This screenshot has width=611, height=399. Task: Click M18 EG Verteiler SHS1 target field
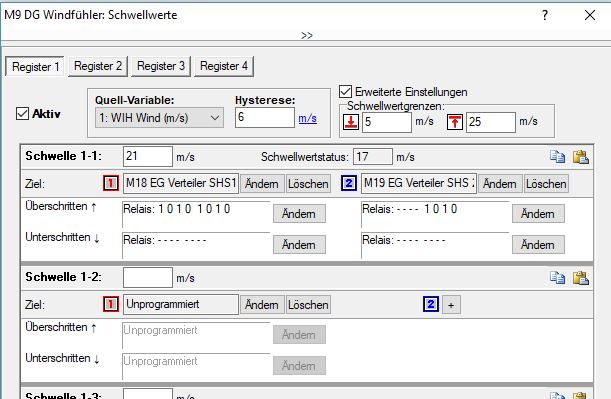coord(181,183)
